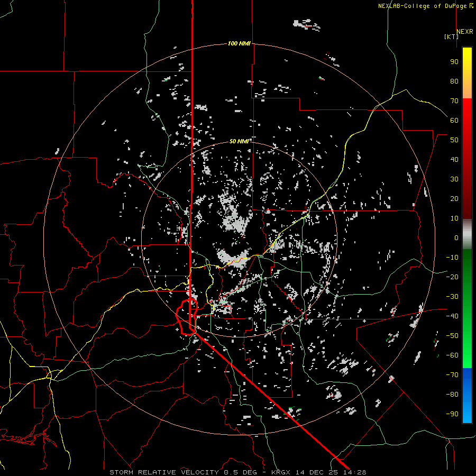Click the -40 value on the velocity scale
Viewport: 476px width, 476px height.
[x=452, y=316]
